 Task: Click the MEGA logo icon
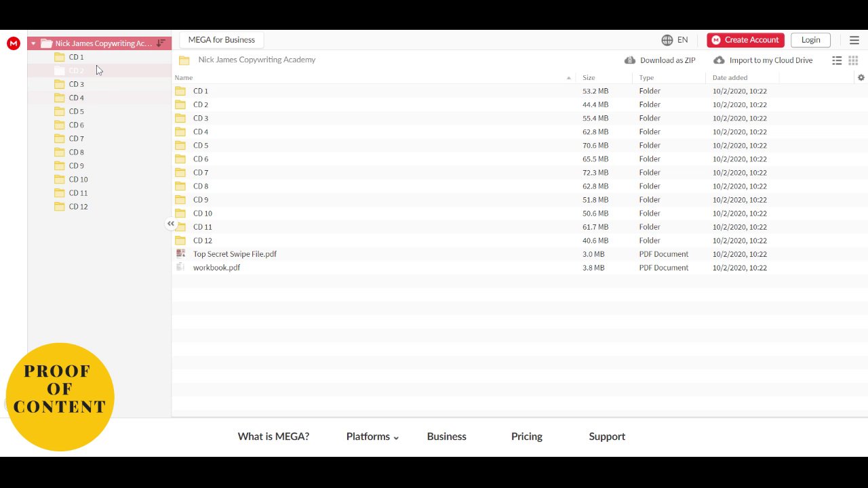tap(14, 43)
